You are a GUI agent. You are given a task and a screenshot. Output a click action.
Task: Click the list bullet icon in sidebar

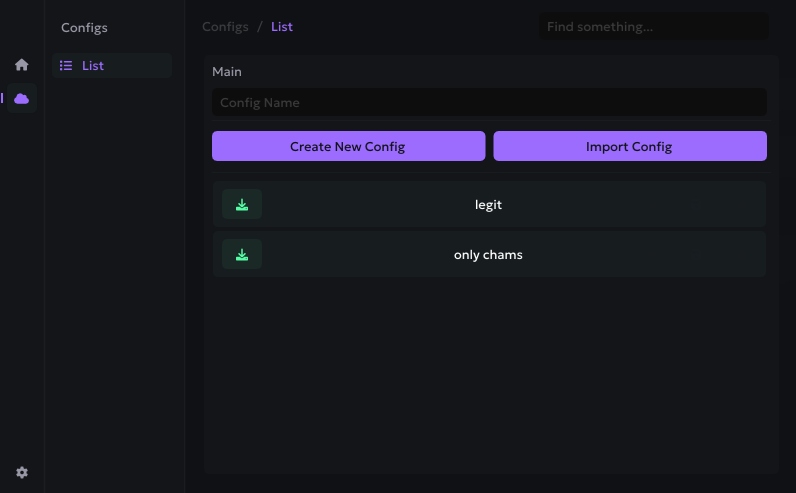click(x=66, y=66)
